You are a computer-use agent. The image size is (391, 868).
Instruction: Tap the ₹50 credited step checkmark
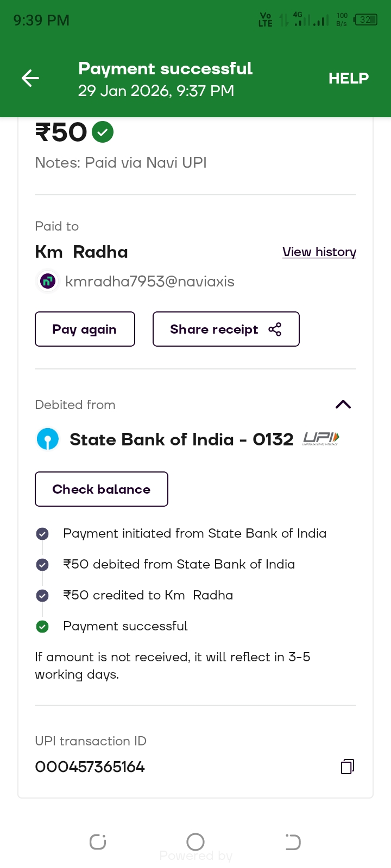[42, 596]
